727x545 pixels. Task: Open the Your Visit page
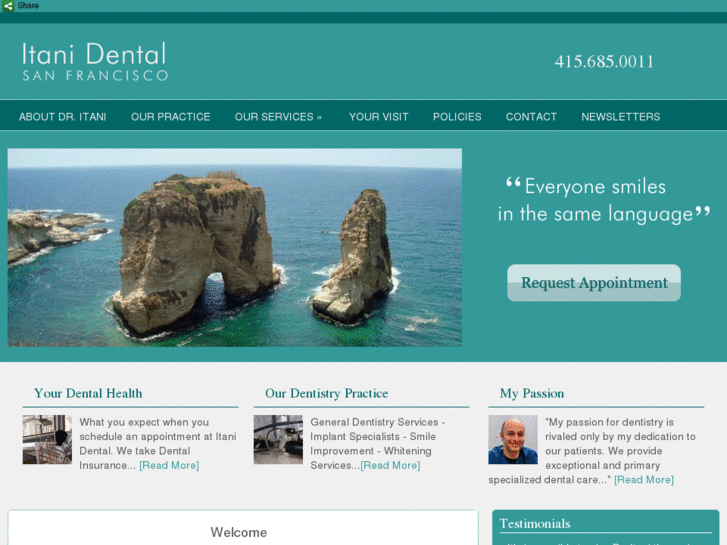378,117
